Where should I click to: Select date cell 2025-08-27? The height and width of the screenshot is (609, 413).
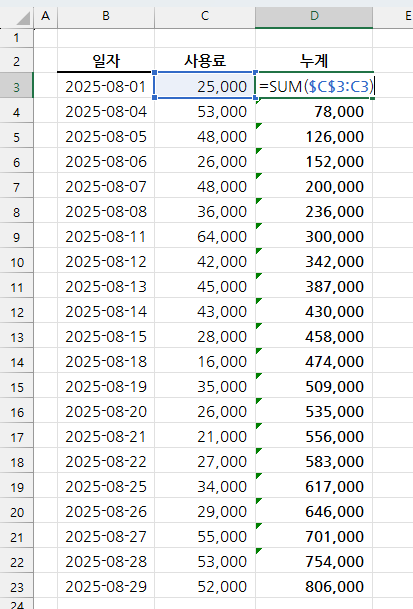tap(106, 536)
